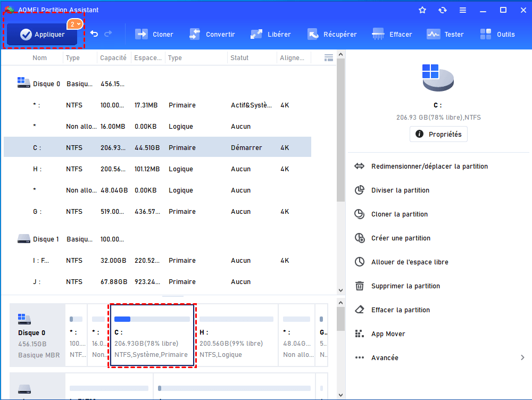Click the star favorite icon

[x=422, y=10]
